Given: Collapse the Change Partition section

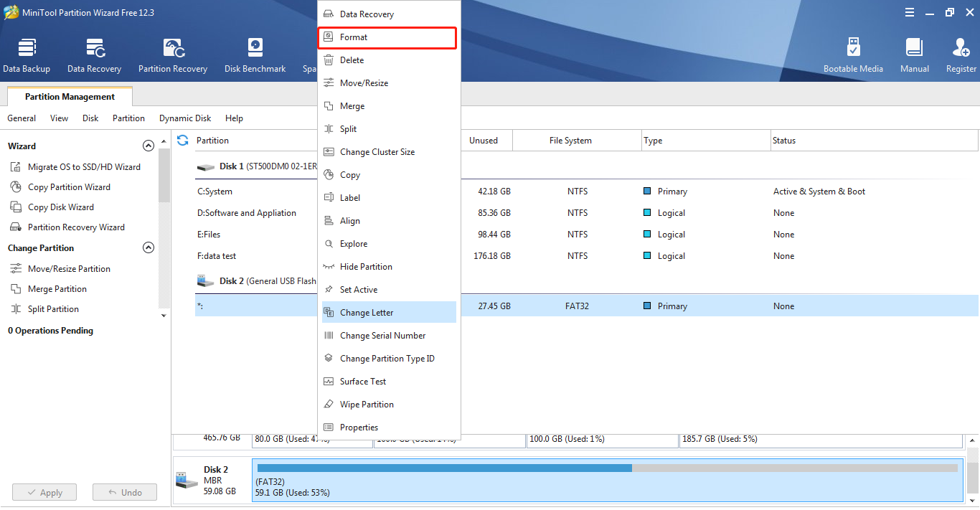Looking at the screenshot, I should tap(149, 248).
